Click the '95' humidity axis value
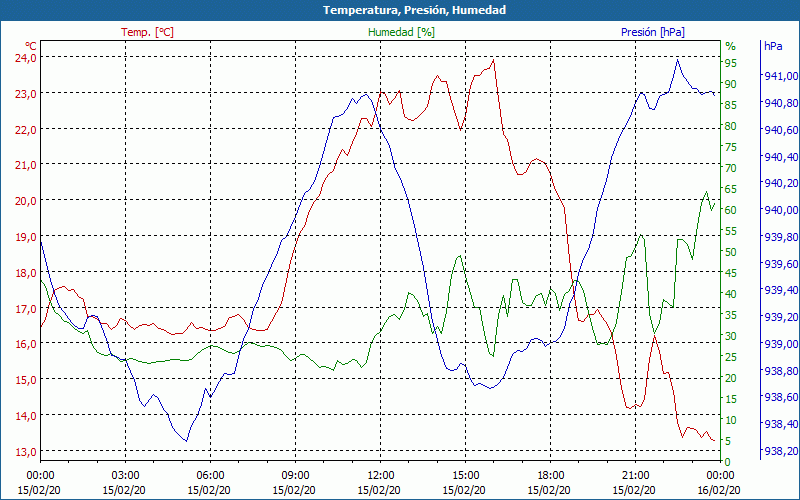 click(x=731, y=63)
